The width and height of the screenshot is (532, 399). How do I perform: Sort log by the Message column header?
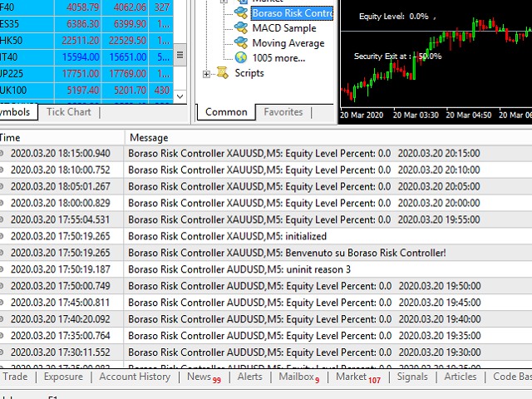(150, 137)
